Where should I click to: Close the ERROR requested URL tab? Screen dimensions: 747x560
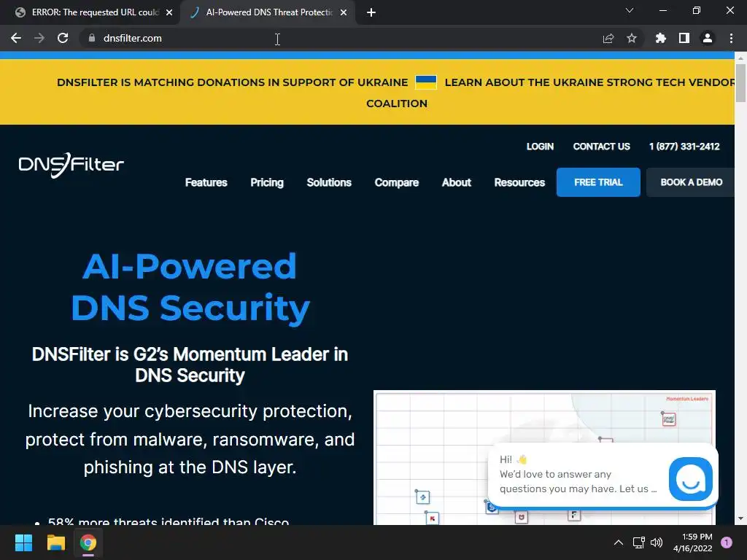(x=169, y=12)
